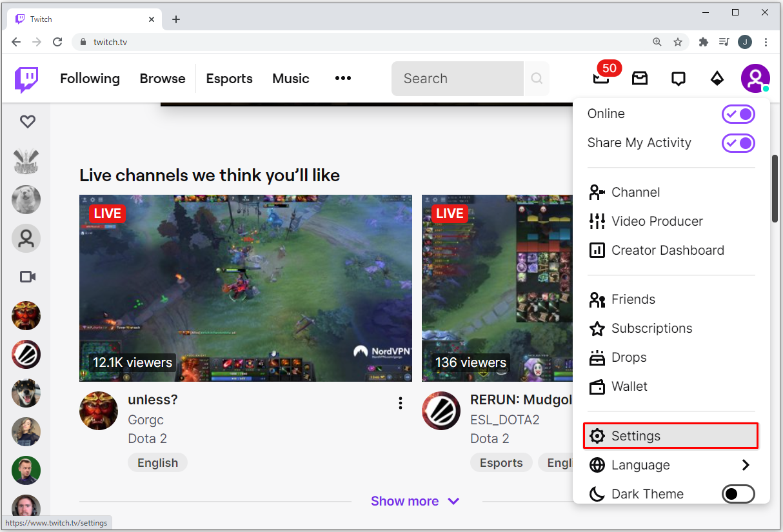Open the Esports section
Viewport: 783px width, 532px height.
coord(229,79)
